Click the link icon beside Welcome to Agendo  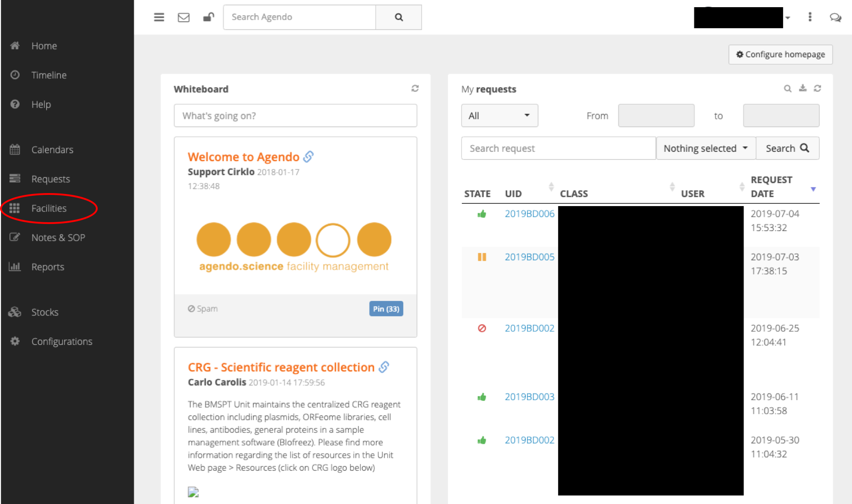point(308,157)
